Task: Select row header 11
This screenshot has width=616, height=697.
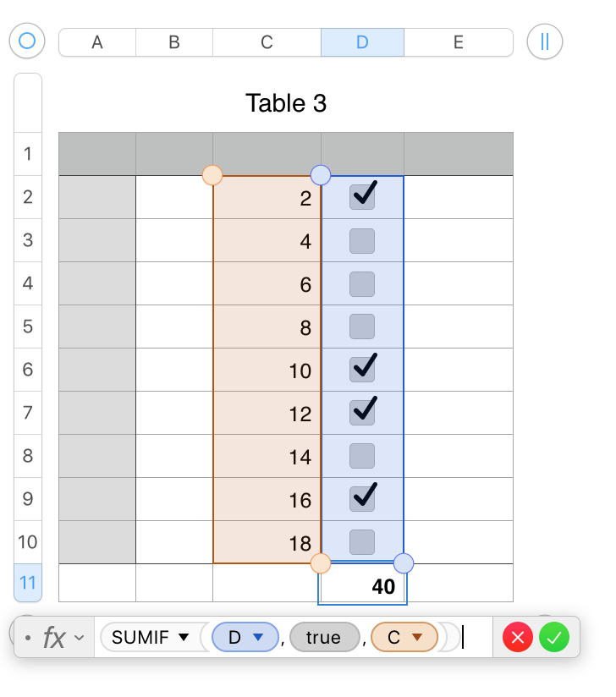Action: [x=28, y=583]
